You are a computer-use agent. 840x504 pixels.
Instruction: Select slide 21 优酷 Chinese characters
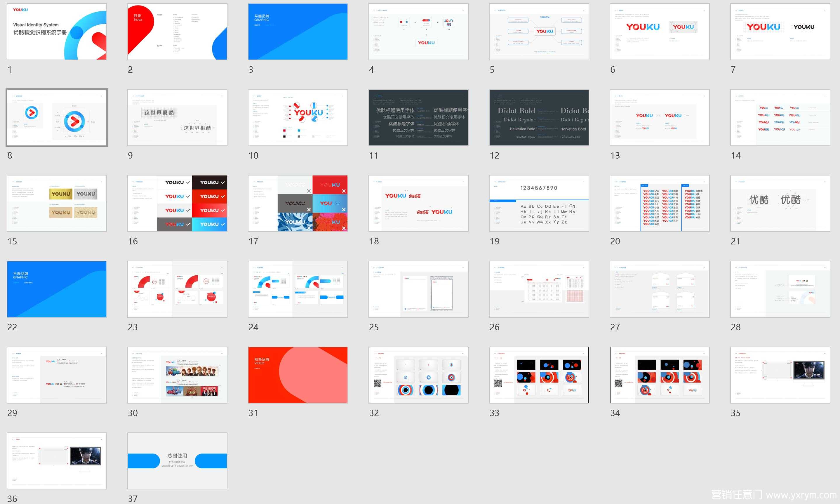coord(780,204)
